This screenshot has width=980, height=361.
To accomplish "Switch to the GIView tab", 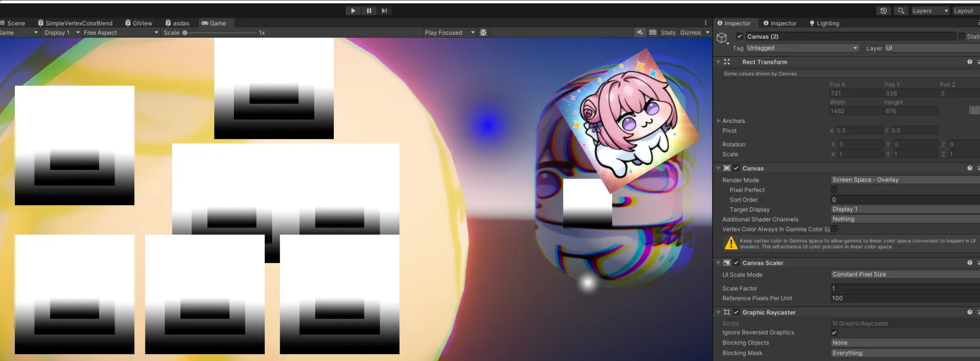I will click(x=139, y=23).
